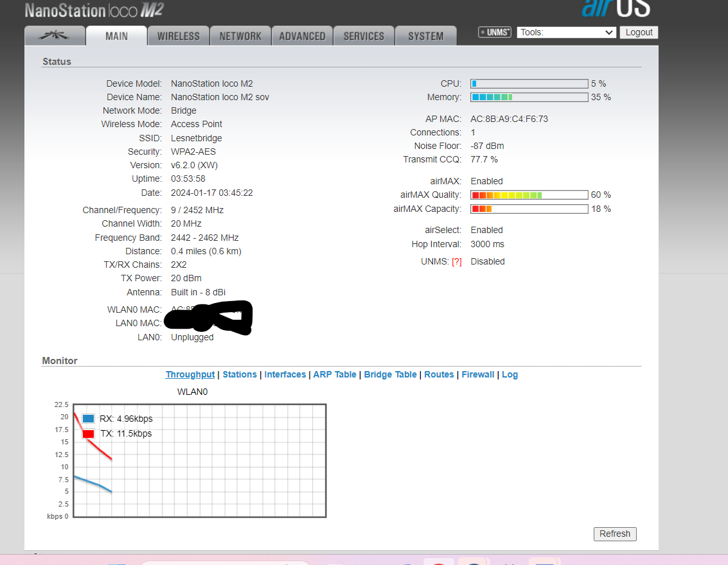728x565 pixels.
Task: Click the Distance value '0.4 miles (0.6 km)'
Action: coord(206,251)
